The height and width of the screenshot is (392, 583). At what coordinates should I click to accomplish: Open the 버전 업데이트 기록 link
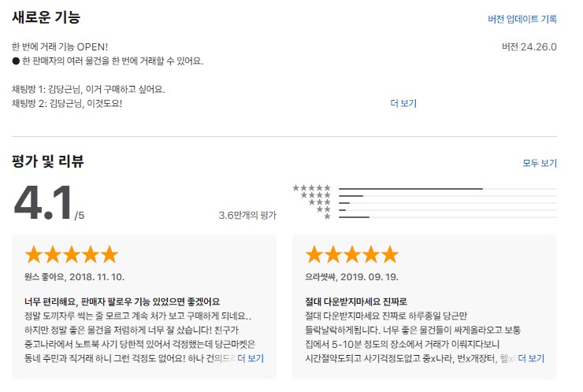click(522, 19)
